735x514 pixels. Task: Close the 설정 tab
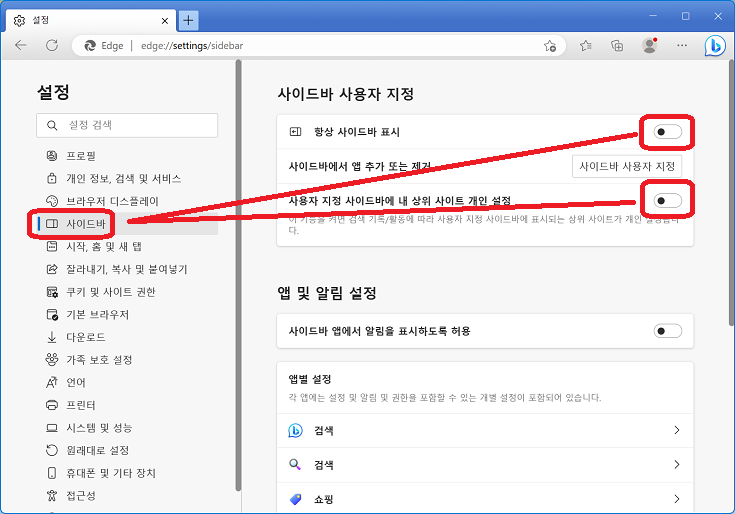165,21
